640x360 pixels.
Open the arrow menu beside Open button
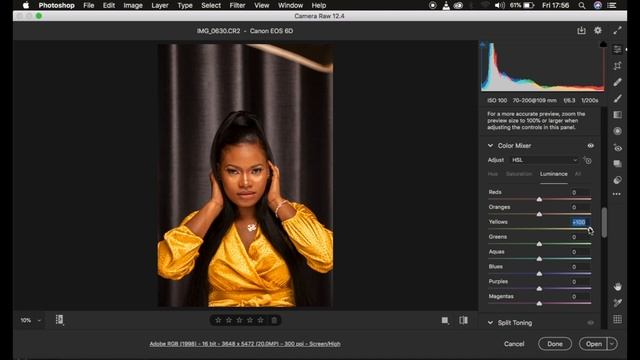coord(612,344)
